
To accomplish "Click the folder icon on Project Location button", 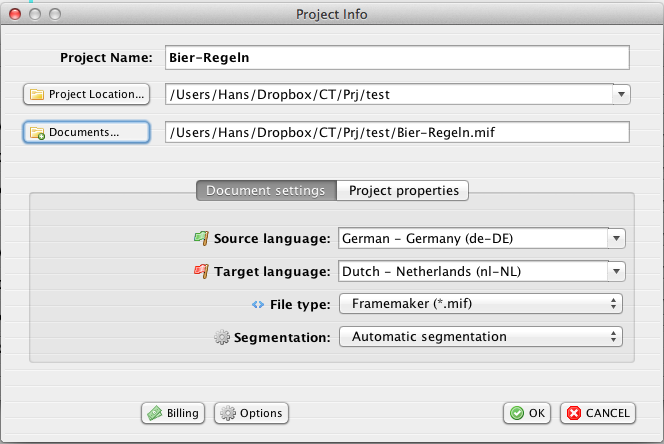I will pyautogui.click(x=37, y=95).
